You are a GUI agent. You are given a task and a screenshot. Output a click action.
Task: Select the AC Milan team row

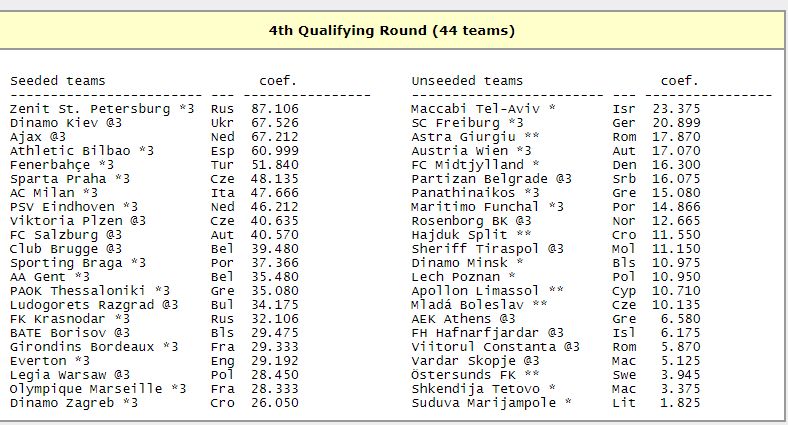click(154, 193)
